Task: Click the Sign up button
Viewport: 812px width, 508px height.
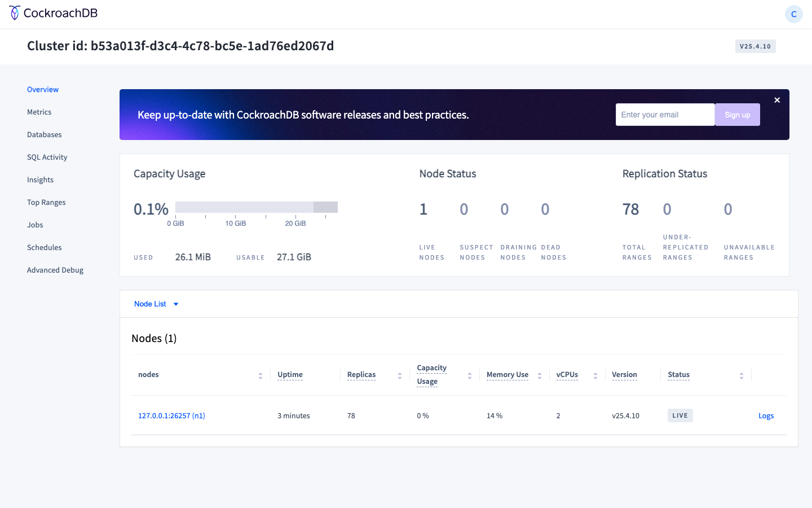Action: 738,115
